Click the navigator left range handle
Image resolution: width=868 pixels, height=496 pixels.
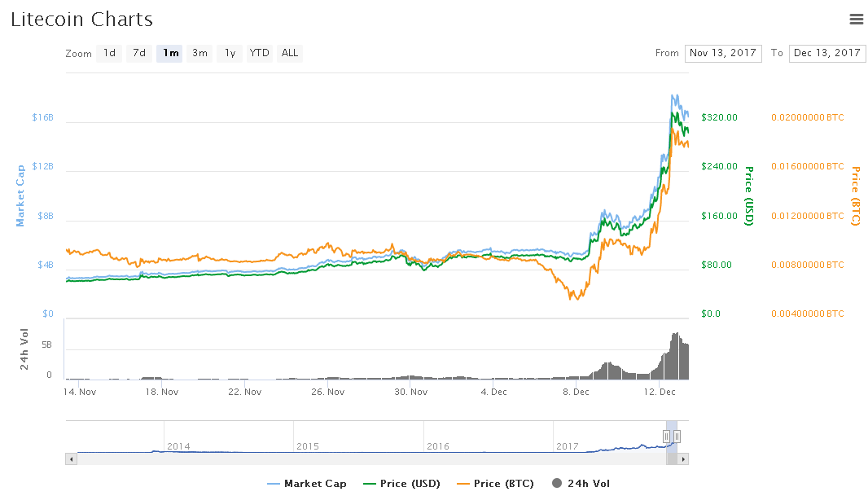(x=667, y=437)
